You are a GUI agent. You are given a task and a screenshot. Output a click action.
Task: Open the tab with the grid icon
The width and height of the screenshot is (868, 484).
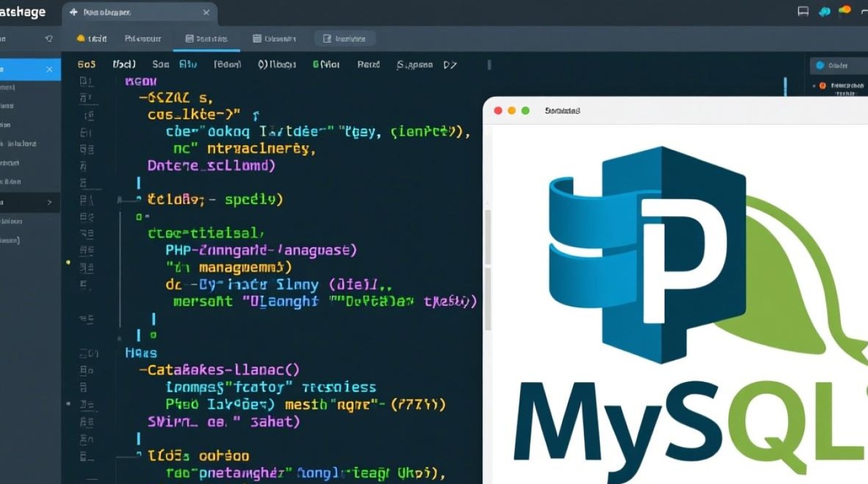click(x=274, y=39)
